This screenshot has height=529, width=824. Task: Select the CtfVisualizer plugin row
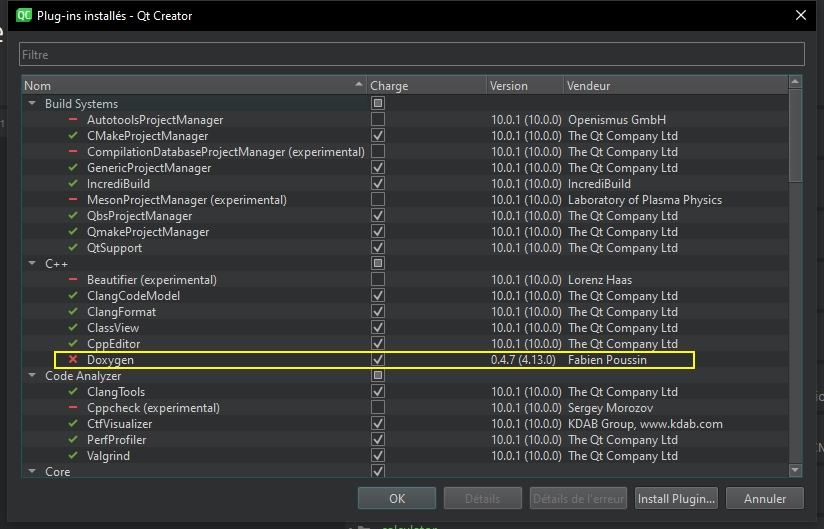coord(405,423)
